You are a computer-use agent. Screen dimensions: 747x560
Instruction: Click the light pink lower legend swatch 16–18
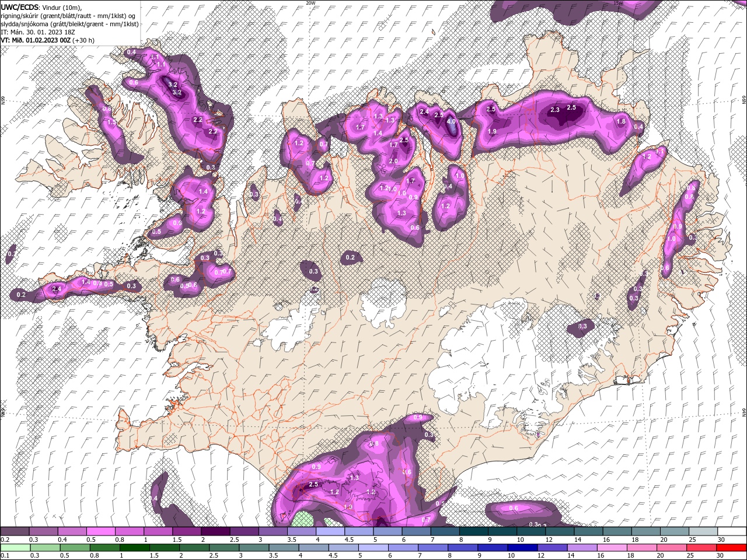click(612, 548)
